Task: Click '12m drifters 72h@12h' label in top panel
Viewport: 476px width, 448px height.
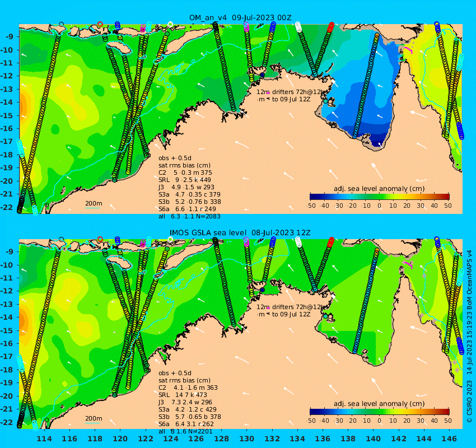Action: tap(291, 92)
